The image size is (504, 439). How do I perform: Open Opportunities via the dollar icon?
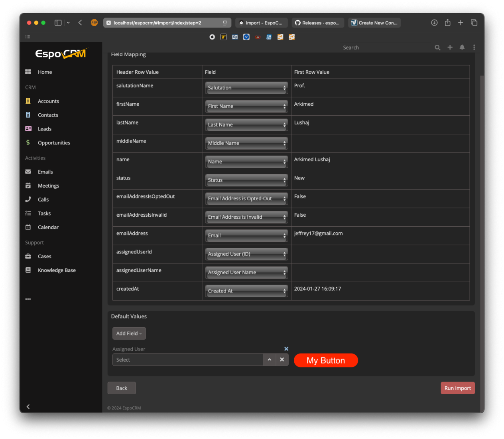coord(28,142)
